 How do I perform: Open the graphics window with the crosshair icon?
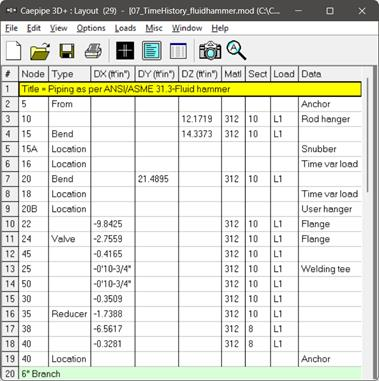tap(125, 51)
